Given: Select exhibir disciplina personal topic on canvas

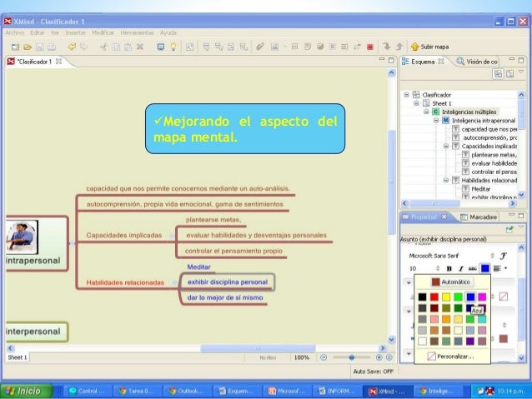Looking at the screenshot, I should [x=228, y=282].
